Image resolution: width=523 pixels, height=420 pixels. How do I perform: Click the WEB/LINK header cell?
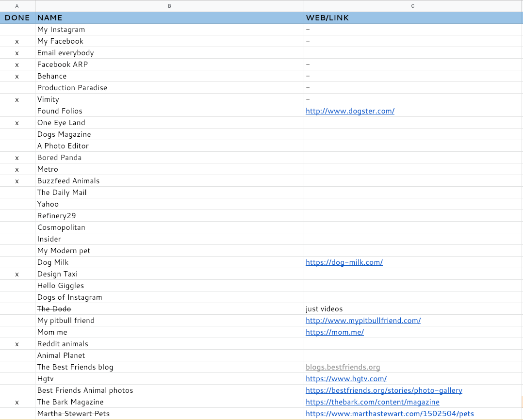point(413,17)
